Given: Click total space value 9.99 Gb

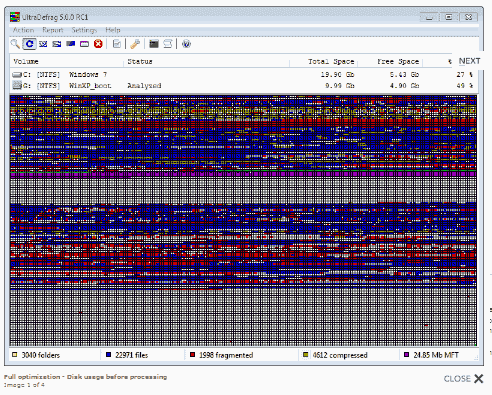Looking at the screenshot, I should pyautogui.click(x=340, y=86).
